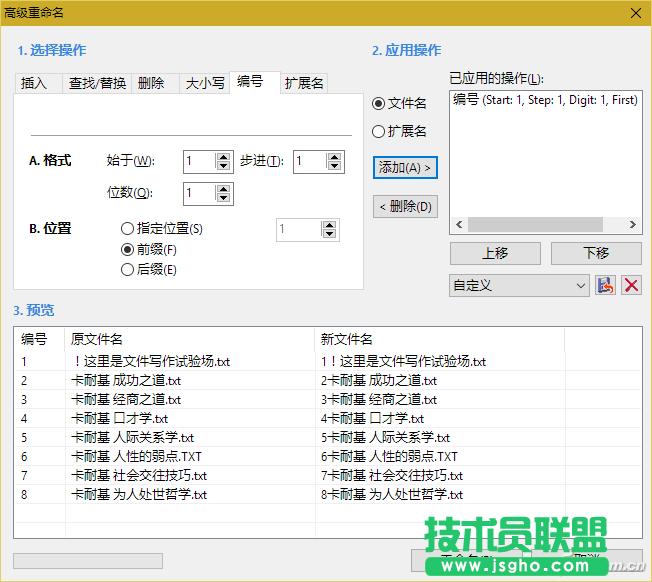This screenshot has width=652, height=582.
Task: Close the 高级重命名 dialog window
Action: [635, 12]
